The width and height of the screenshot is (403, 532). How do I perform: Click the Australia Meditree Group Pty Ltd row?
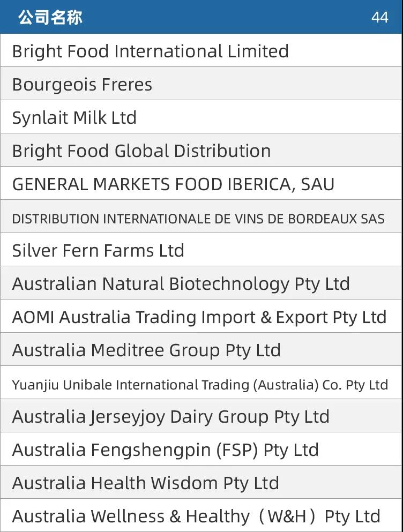point(202,349)
